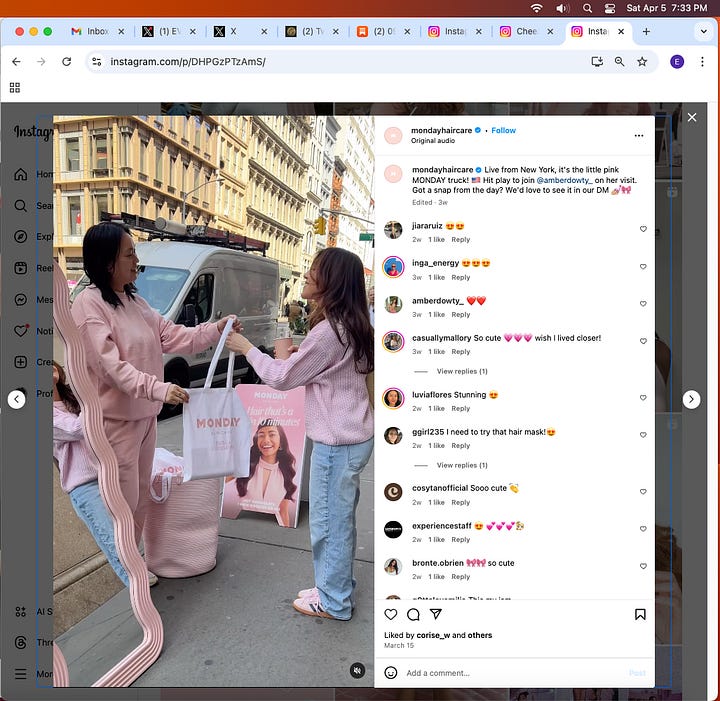Like the post with the heart icon
Image resolution: width=720 pixels, height=701 pixels.
[x=390, y=614]
